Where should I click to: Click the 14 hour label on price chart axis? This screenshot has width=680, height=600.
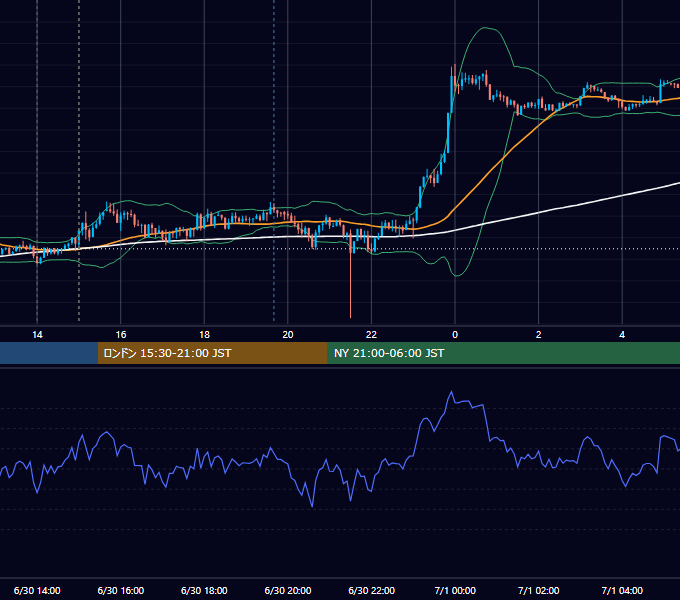(x=37, y=335)
